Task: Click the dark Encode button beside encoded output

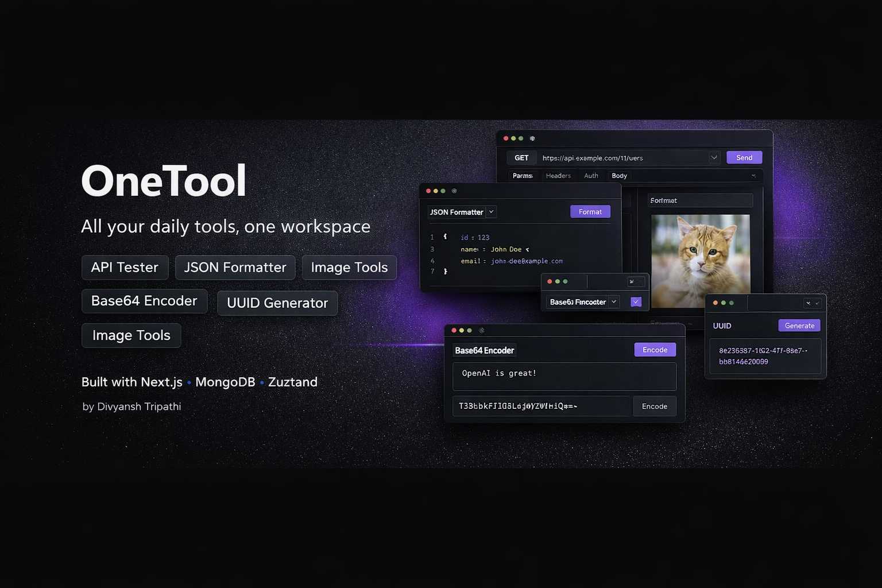Action: [x=655, y=406]
